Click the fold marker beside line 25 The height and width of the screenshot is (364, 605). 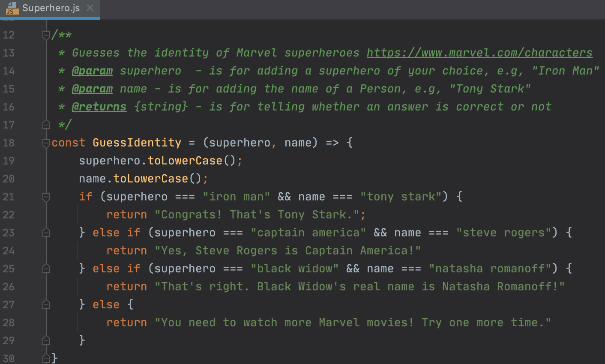(45, 268)
